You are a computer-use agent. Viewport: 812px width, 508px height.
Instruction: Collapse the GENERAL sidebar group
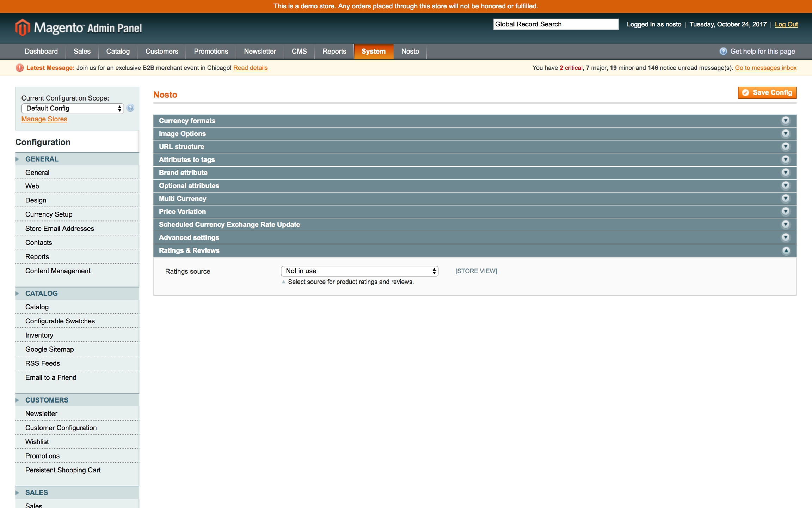point(42,159)
